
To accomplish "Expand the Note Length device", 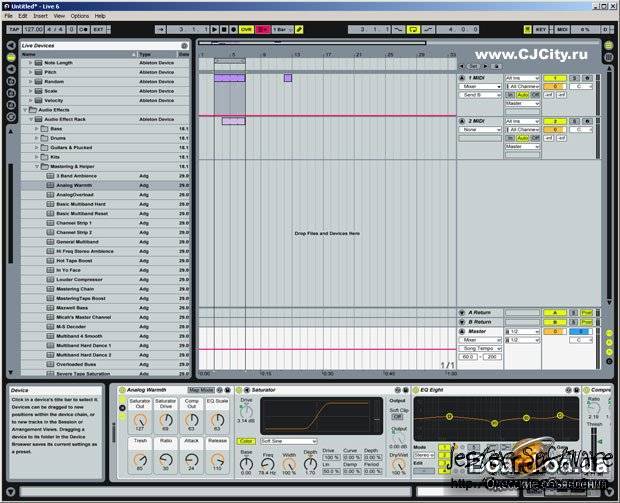I will click(30, 62).
